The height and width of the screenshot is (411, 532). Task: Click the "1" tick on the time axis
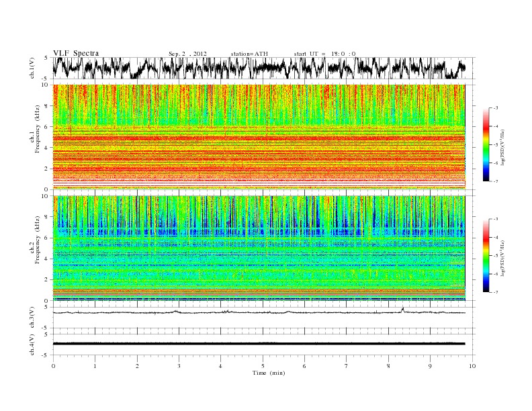point(95,366)
